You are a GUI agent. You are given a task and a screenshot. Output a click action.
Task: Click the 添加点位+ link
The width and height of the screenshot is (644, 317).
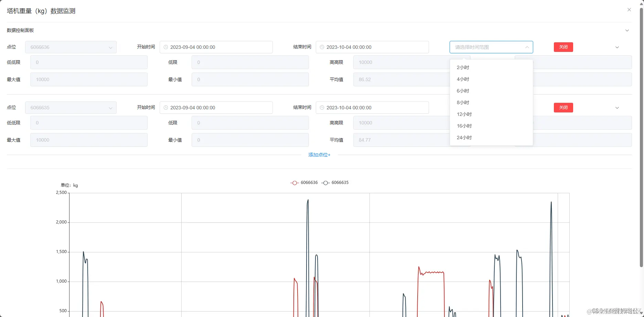pyautogui.click(x=319, y=155)
